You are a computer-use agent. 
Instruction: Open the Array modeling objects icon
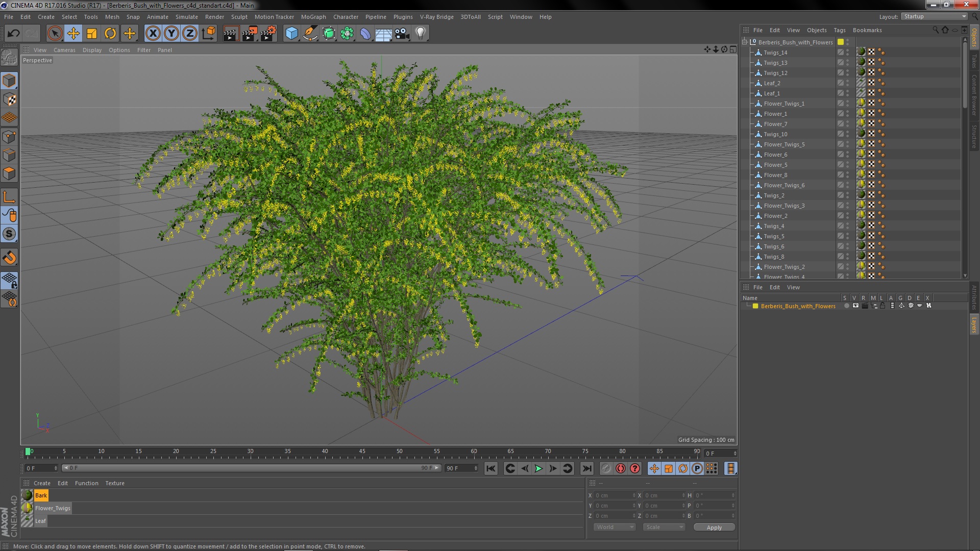pyautogui.click(x=347, y=34)
